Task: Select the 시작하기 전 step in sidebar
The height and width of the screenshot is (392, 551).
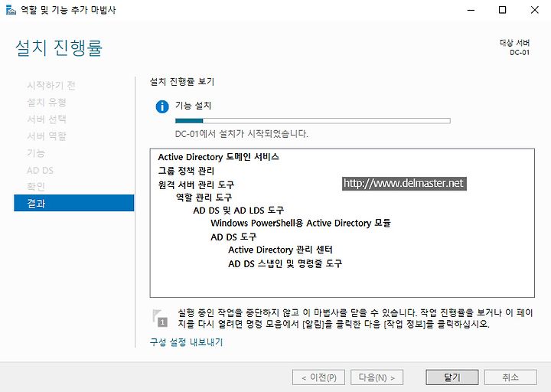Action: (51, 86)
